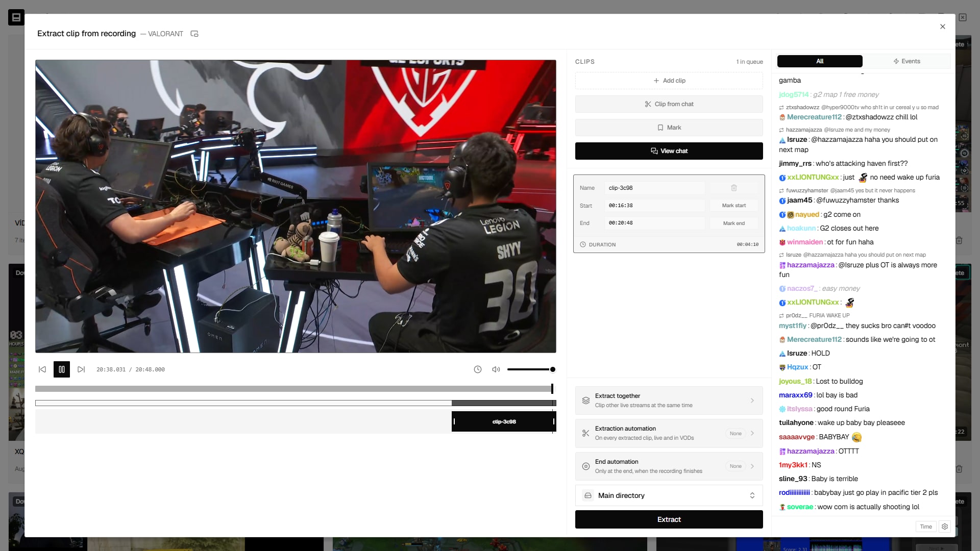Click the 1 in queue label
This screenshot has width=980, height=551.
tap(749, 62)
